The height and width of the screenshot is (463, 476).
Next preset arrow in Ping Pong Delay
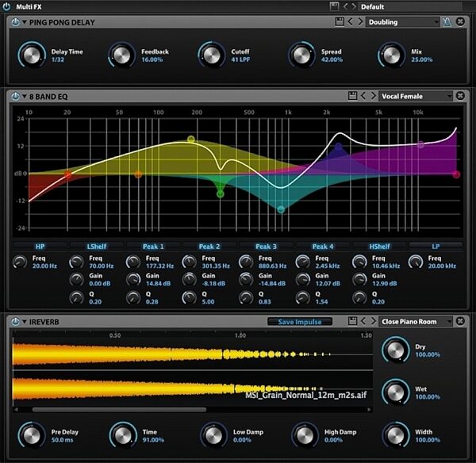point(360,22)
